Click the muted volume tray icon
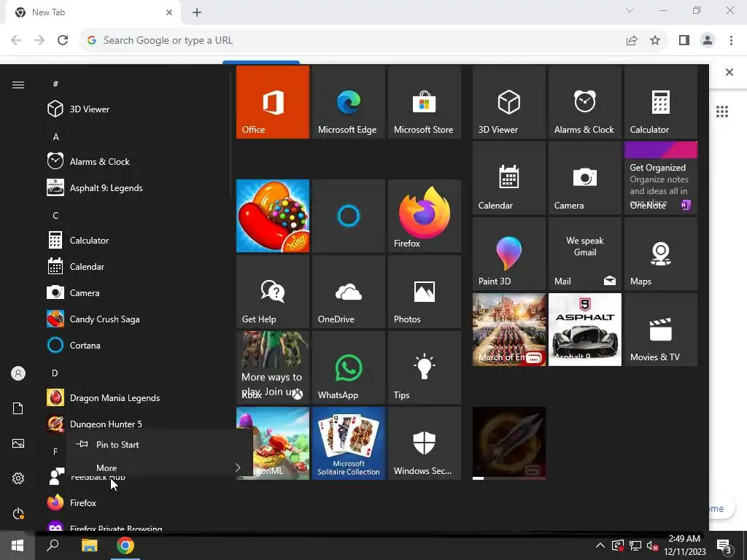Screen dimensions: 747x560 click(x=652, y=545)
